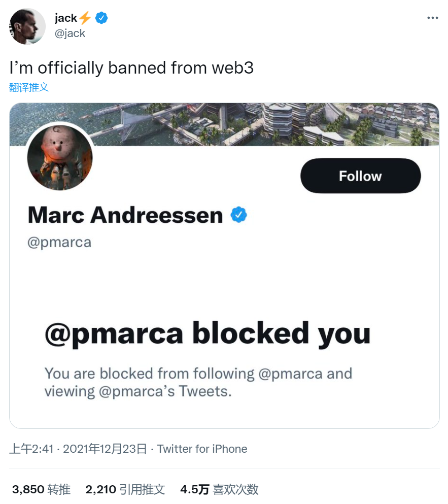448x504 pixels.
Task: Click Marc Andreessen's verified badge icon
Action: [239, 215]
